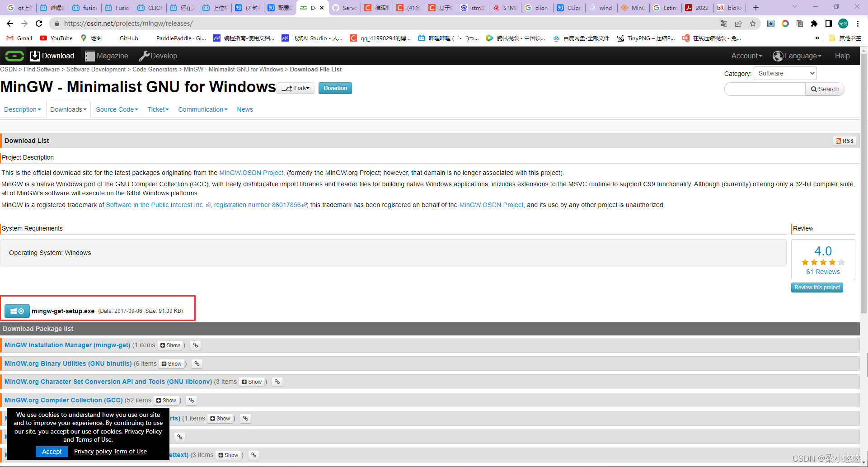
Task: Click the browser address bar URL
Action: tap(128, 24)
